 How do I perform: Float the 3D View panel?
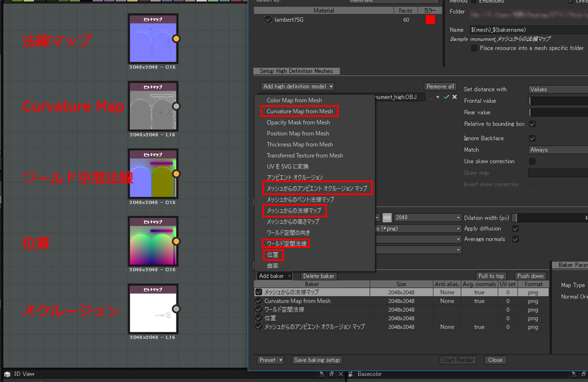point(332,374)
